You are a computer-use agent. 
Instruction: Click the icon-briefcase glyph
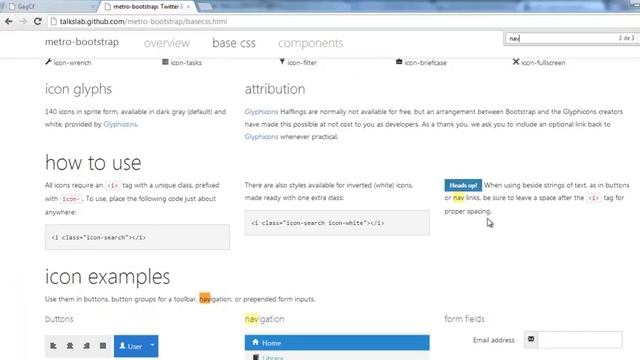click(x=399, y=62)
